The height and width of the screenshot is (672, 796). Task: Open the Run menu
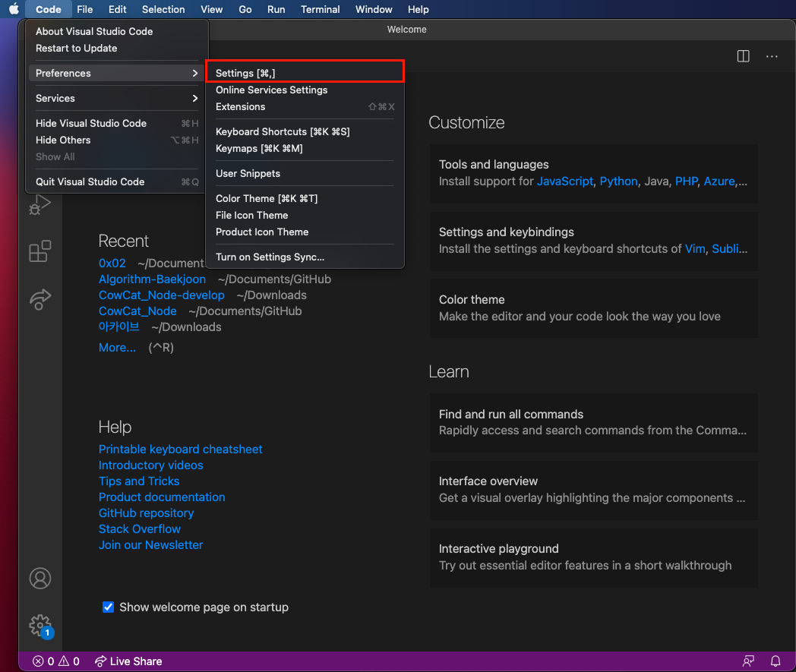[276, 9]
